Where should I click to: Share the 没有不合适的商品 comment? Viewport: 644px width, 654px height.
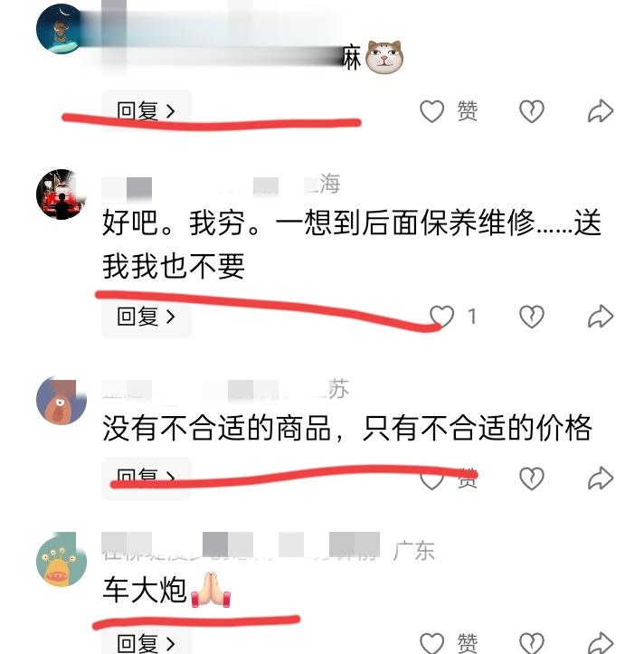[x=601, y=479]
